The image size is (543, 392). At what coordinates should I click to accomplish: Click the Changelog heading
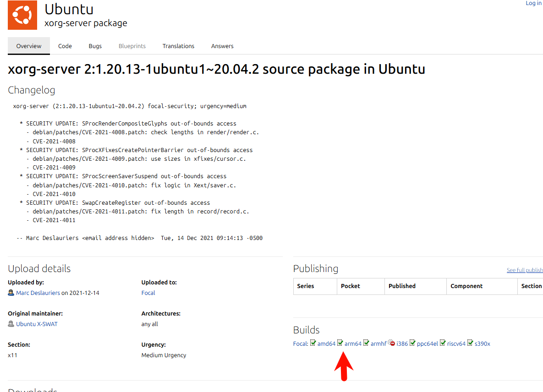[x=32, y=90]
